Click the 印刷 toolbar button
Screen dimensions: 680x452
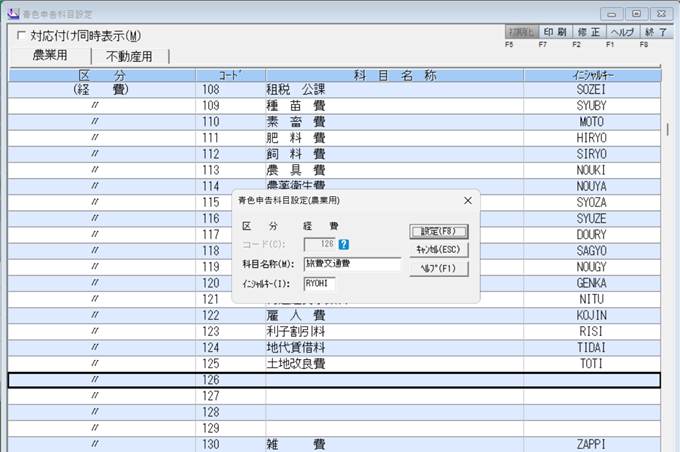coord(555,32)
